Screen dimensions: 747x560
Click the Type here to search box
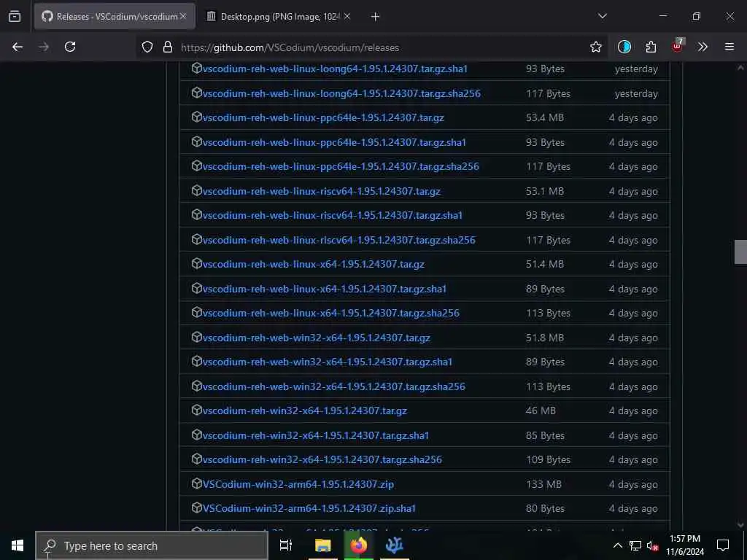[152, 545]
